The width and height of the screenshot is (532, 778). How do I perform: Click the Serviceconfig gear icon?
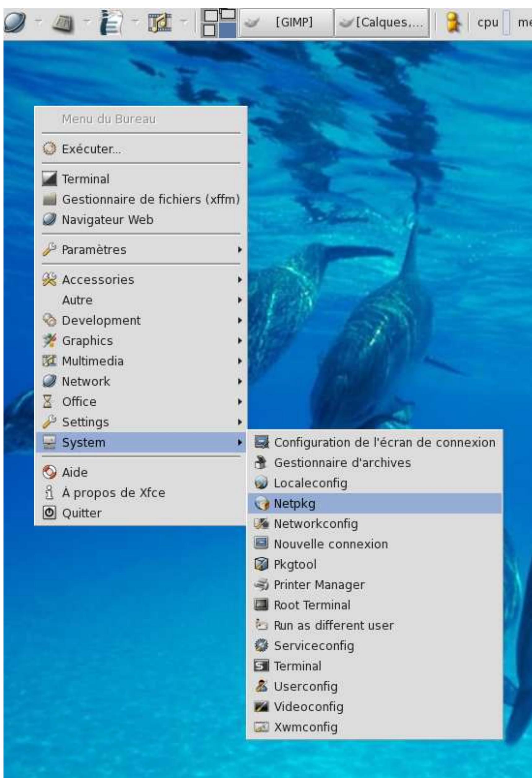click(261, 646)
